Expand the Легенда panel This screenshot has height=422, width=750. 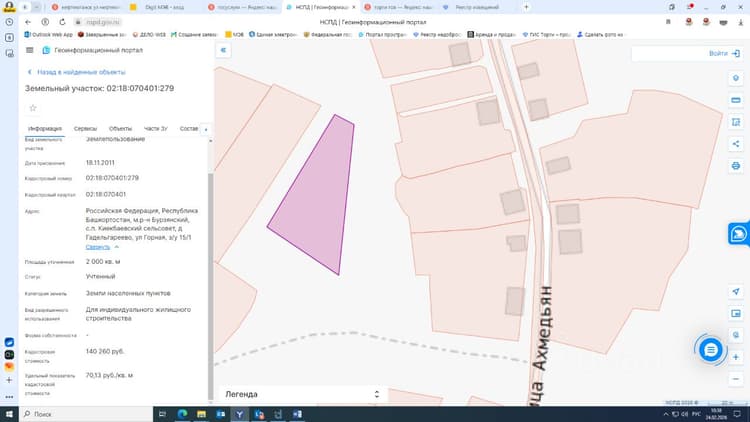(302, 394)
